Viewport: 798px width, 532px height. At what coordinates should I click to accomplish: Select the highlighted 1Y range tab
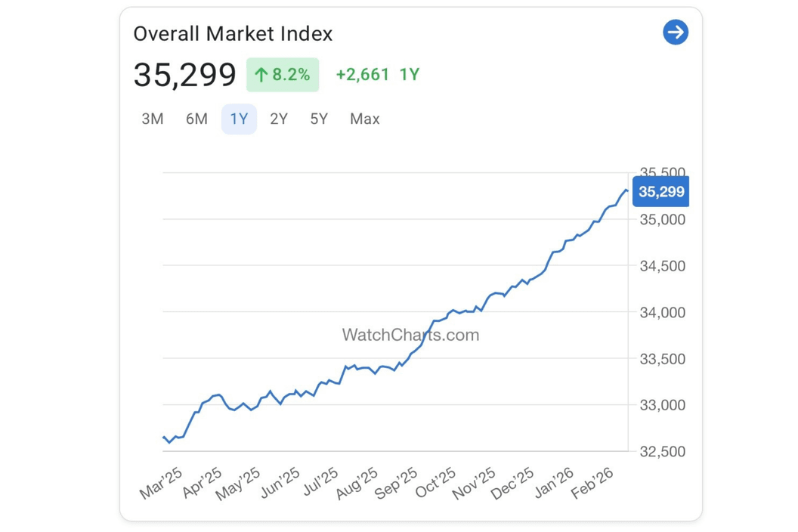239,119
